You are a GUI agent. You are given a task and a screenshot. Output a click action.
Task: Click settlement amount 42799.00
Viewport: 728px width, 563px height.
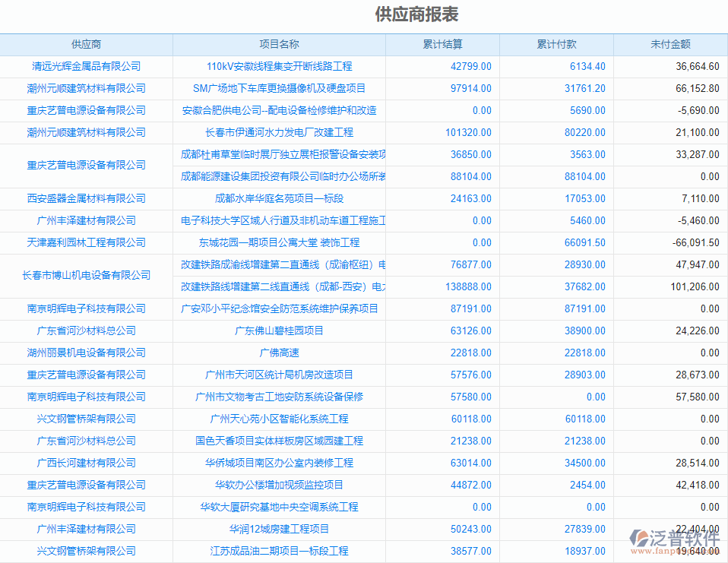point(470,66)
